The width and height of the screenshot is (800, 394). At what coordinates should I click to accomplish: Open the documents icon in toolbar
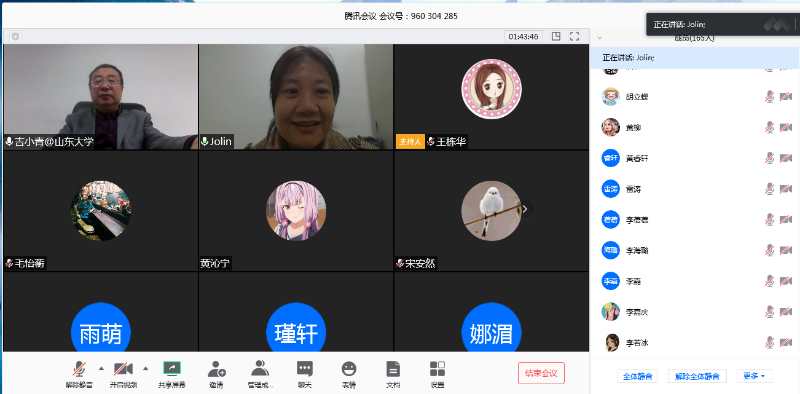pos(393,369)
